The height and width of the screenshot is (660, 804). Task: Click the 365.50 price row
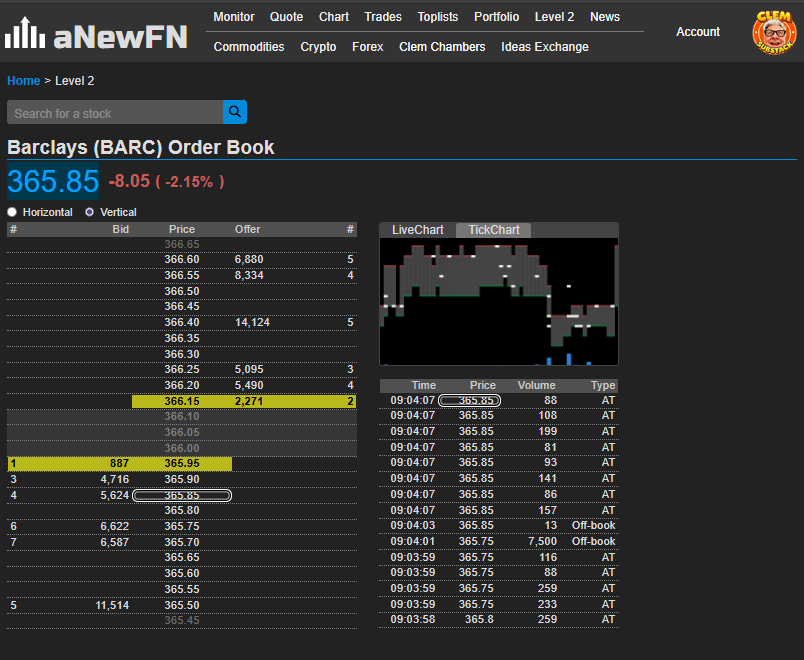(x=182, y=605)
